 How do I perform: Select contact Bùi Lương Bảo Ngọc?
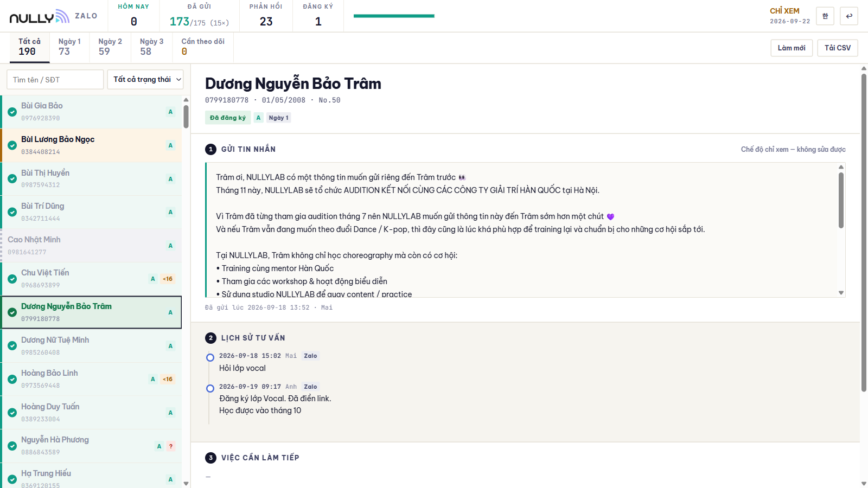91,145
